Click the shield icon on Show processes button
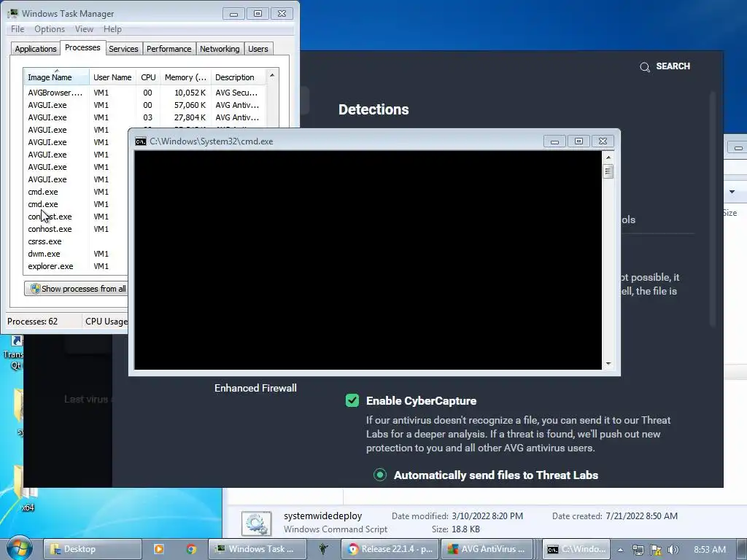The height and width of the screenshot is (560, 747). 35,289
